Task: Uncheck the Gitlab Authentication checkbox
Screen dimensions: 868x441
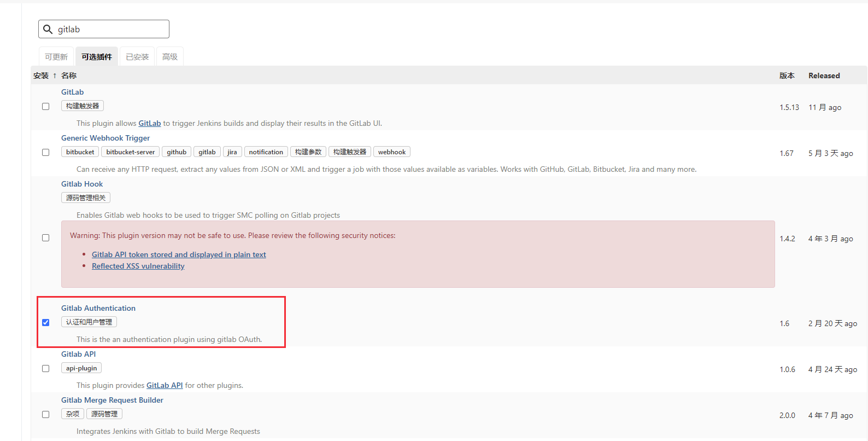Action: (46, 323)
